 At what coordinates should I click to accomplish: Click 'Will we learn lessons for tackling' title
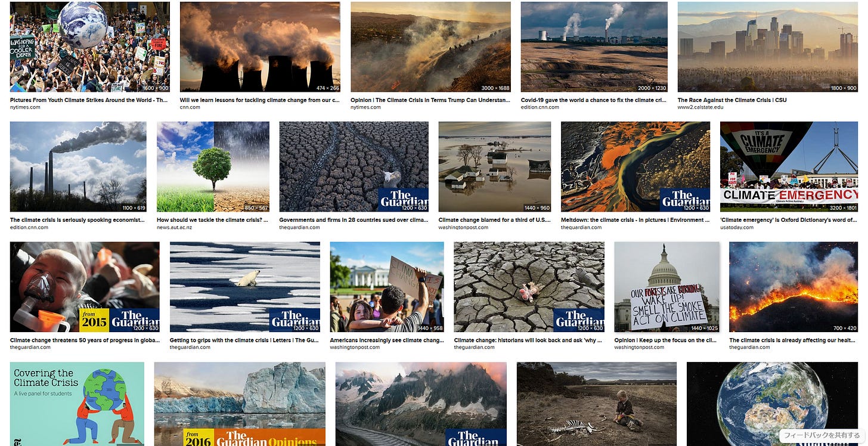click(x=260, y=100)
